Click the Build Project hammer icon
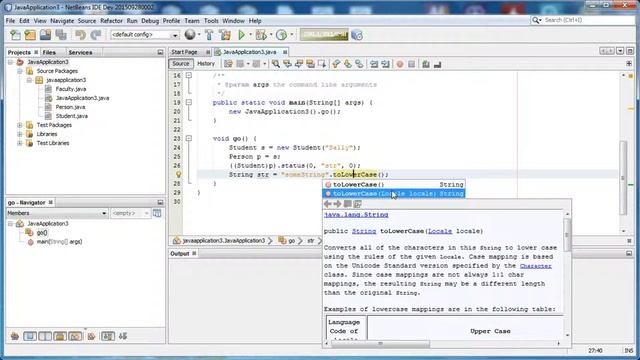 [209, 35]
